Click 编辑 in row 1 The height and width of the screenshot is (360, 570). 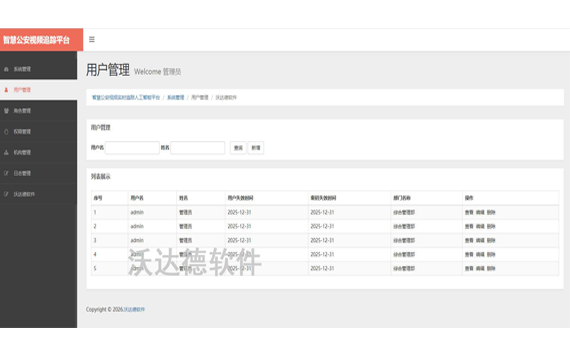click(x=480, y=212)
